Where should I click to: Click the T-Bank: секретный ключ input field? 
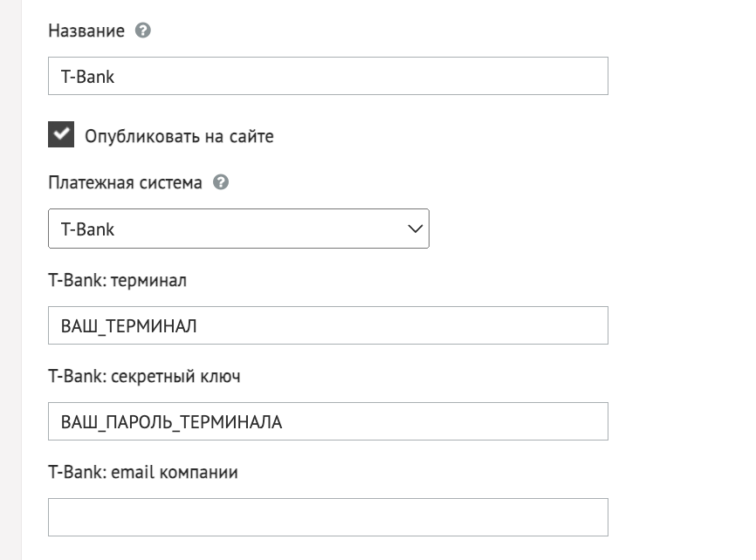click(x=328, y=421)
